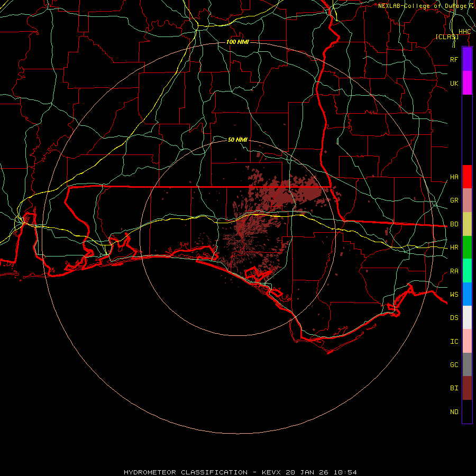Click the purple RF color swatch
The image size is (476, 476).
[467, 59]
